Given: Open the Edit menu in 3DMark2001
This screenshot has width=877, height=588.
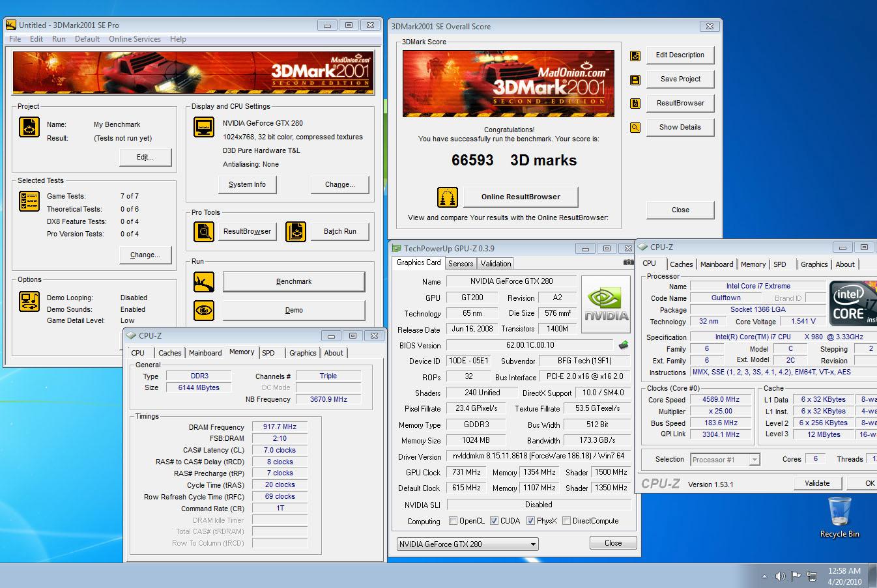Looking at the screenshot, I should point(36,39).
